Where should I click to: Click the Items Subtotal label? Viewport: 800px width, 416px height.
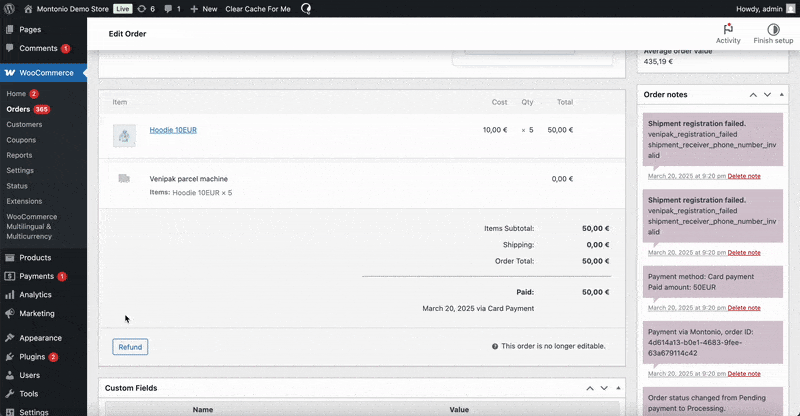point(509,229)
